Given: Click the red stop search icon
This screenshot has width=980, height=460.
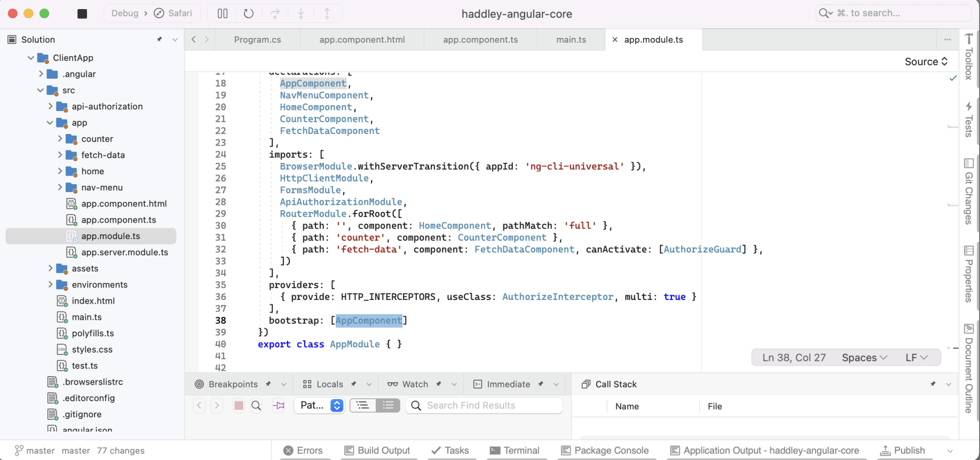Looking at the screenshot, I should pyautogui.click(x=239, y=406).
